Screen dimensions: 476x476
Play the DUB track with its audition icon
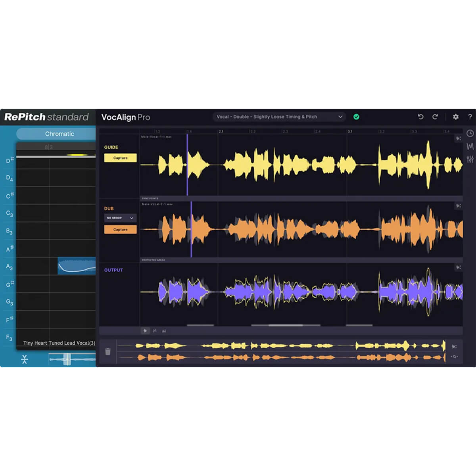459,206
